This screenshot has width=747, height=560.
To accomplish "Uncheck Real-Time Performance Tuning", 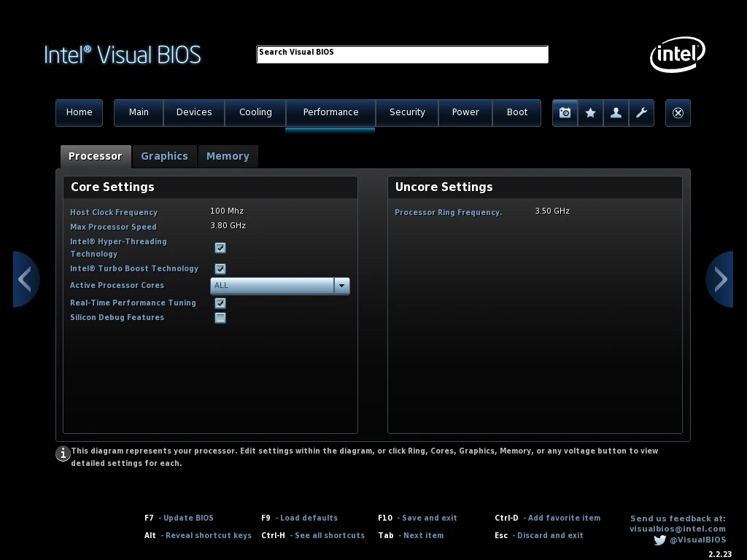I will (220, 303).
